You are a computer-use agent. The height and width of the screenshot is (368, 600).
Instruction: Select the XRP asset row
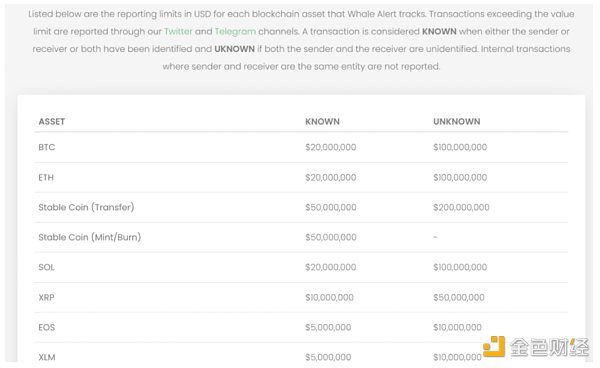click(x=301, y=297)
